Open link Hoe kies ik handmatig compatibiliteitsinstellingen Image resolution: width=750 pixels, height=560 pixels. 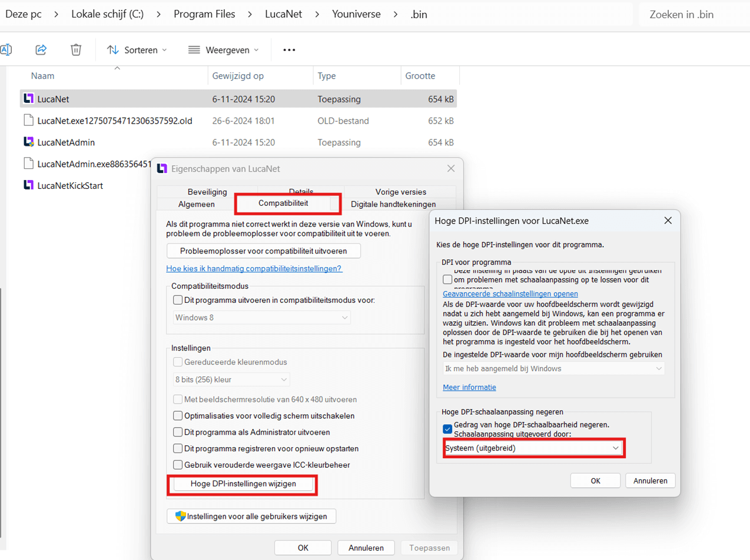(254, 268)
